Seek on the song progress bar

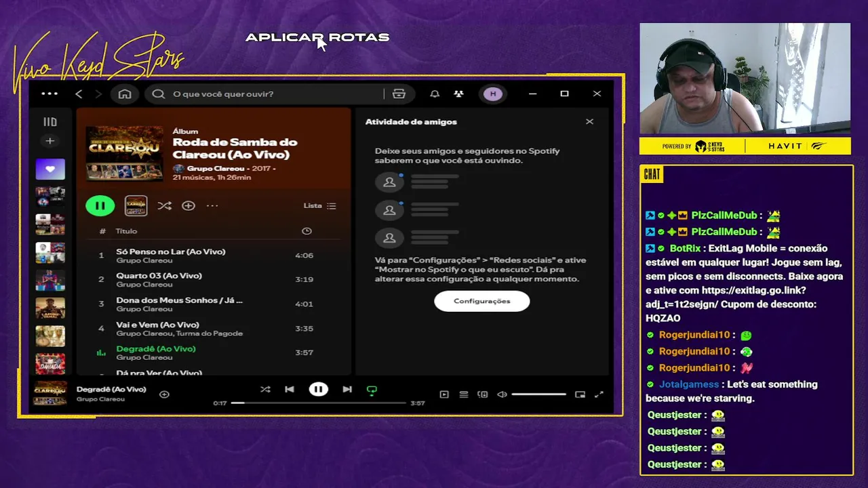tap(318, 403)
